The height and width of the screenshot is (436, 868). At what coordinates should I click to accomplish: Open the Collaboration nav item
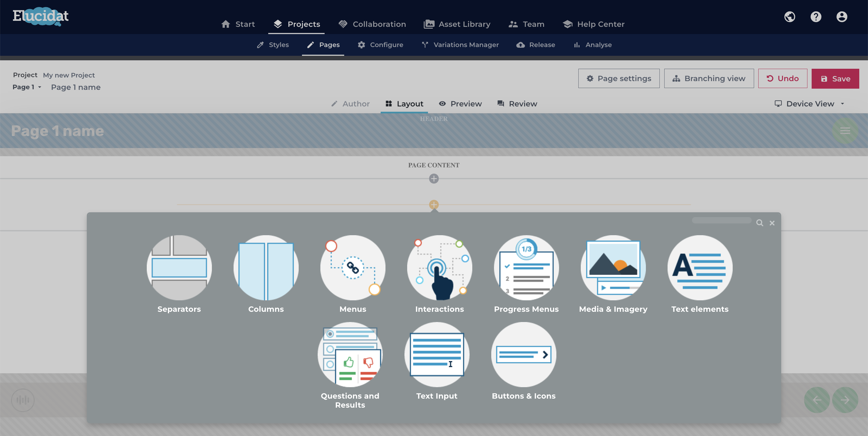click(372, 24)
